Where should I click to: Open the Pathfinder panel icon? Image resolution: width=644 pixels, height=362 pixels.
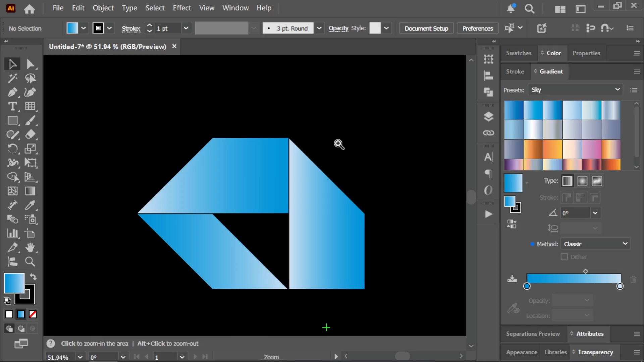point(488,92)
